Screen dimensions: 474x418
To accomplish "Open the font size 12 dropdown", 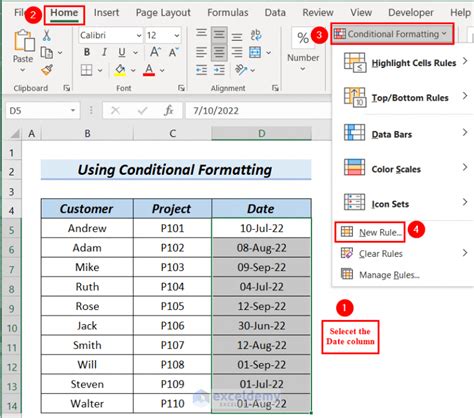I will click(177, 35).
